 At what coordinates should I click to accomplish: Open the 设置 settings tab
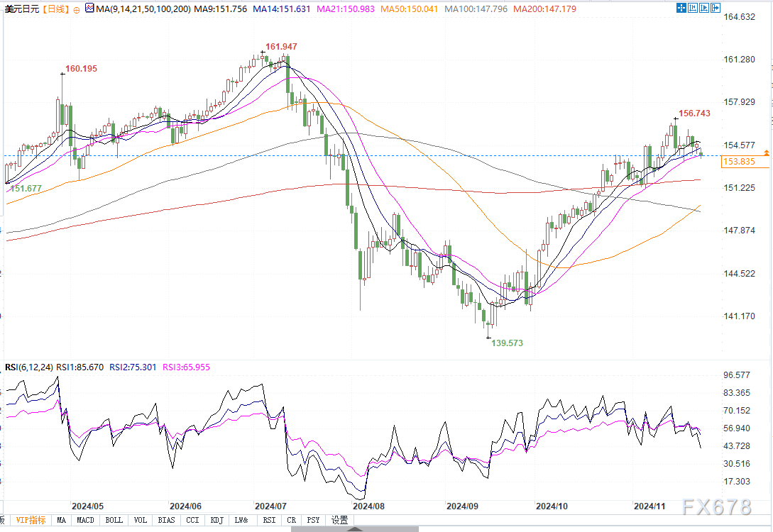pyautogui.click(x=340, y=520)
